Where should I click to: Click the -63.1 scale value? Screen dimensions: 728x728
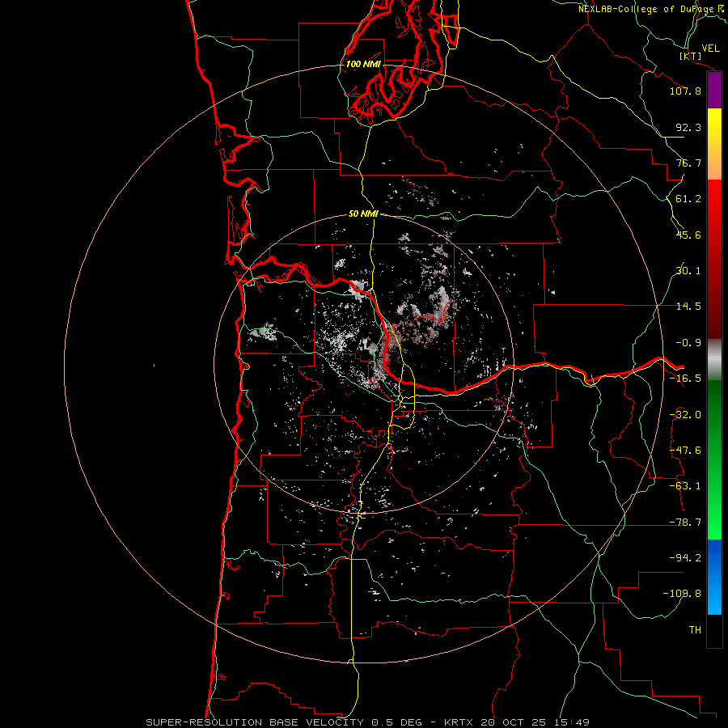coord(685,486)
